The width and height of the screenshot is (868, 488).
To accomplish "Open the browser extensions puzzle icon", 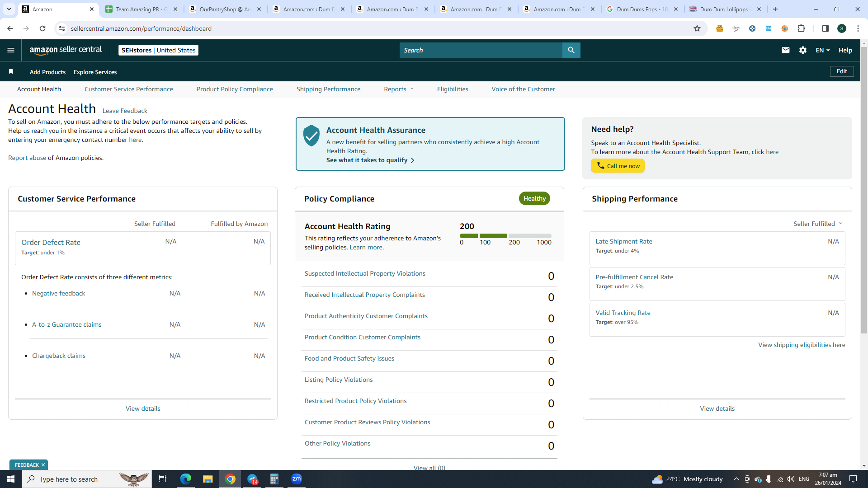I will coord(801,28).
